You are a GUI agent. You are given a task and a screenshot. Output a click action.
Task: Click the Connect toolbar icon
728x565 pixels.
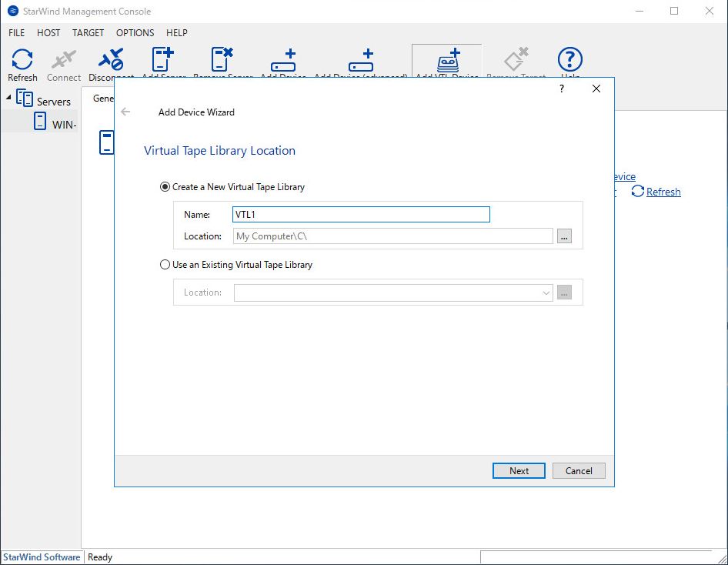(64, 60)
